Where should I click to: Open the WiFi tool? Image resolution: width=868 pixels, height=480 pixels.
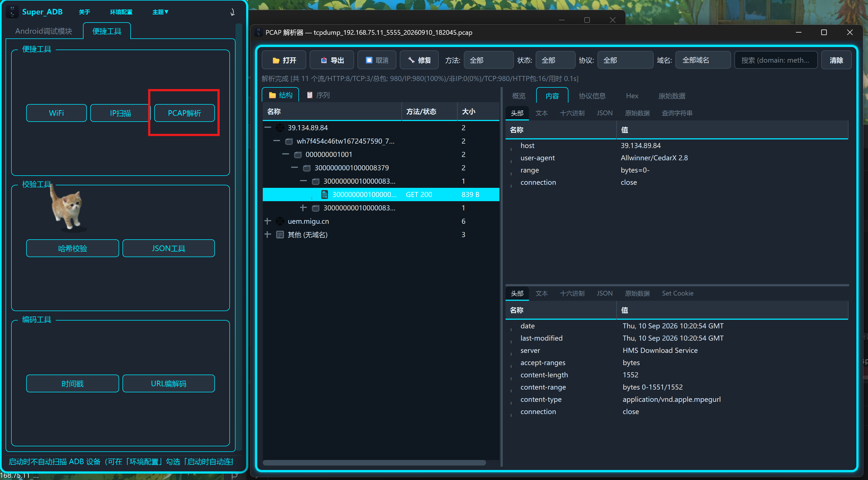(x=56, y=113)
